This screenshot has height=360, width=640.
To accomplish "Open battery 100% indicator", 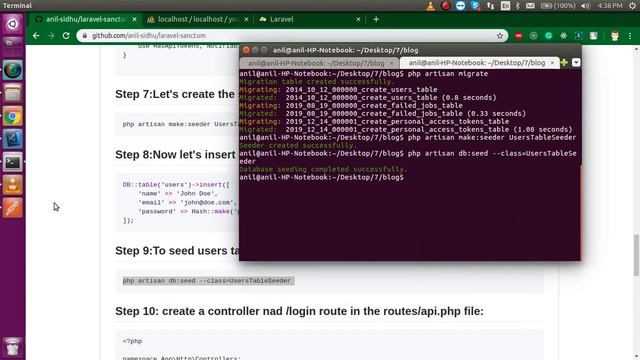I will [x=558, y=6].
